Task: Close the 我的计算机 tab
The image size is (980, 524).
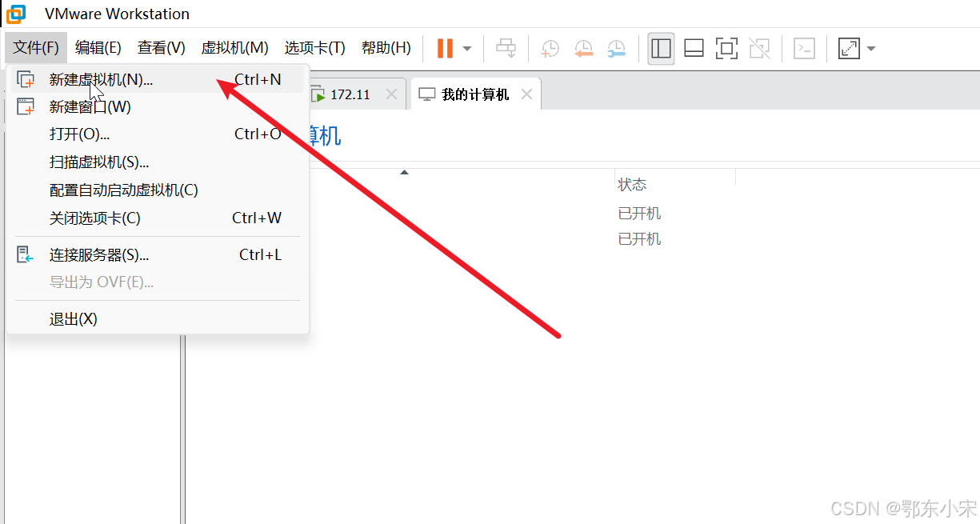Action: click(526, 94)
